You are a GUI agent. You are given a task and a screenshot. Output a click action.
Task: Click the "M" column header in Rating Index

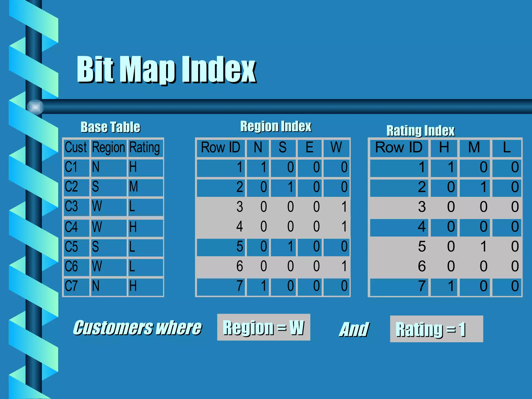(475, 148)
